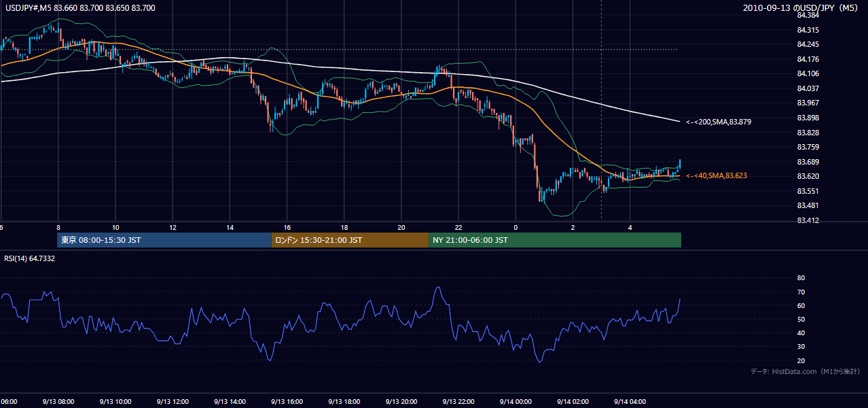Click price axis value 83.828

(x=808, y=132)
